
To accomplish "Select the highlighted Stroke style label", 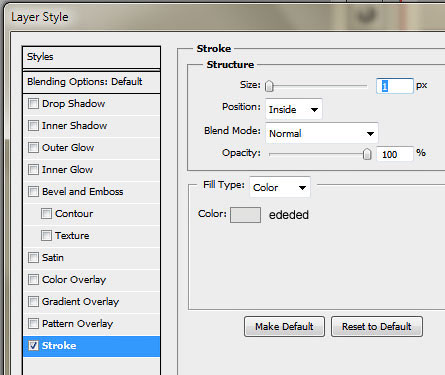I will coord(59,346).
